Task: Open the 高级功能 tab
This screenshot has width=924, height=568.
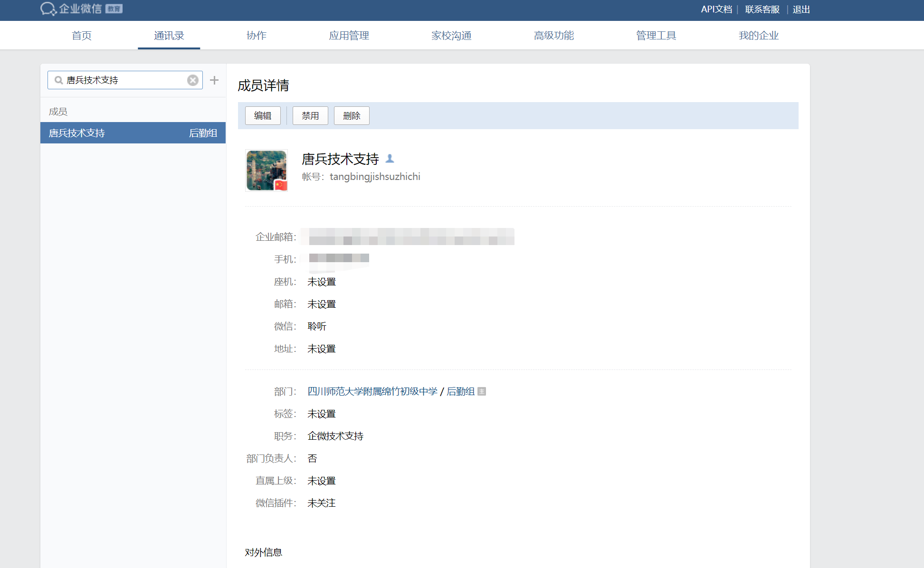Action: [554, 35]
